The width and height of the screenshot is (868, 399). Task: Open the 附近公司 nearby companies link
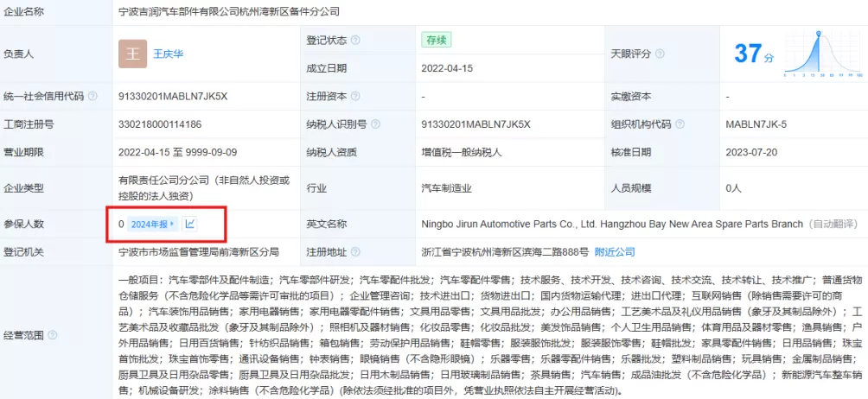(x=615, y=252)
